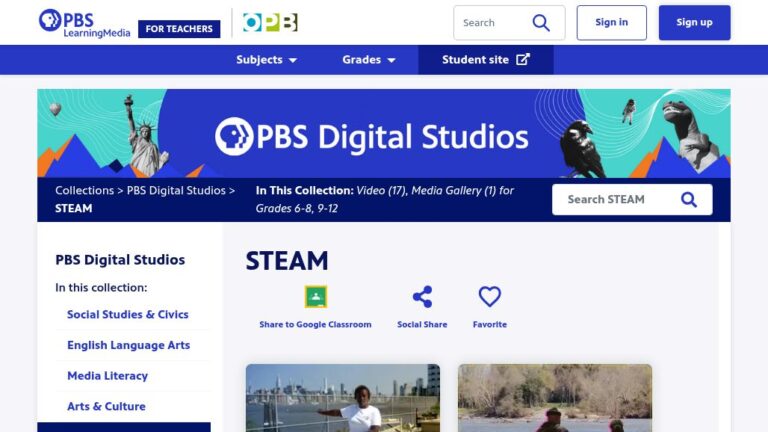Open the Collections breadcrumb link
Viewport: 768px width, 432px height.
pyautogui.click(x=84, y=191)
